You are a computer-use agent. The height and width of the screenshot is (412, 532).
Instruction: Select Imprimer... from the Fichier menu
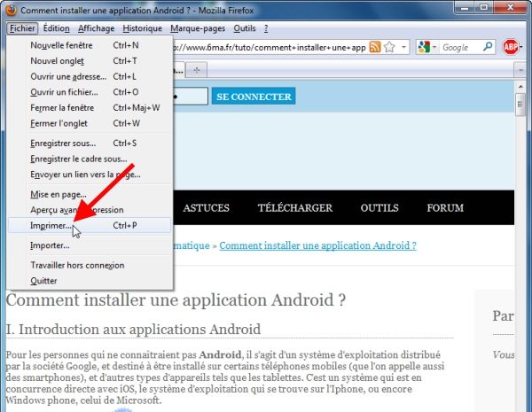pyautogui.click(x=52, y=226)
